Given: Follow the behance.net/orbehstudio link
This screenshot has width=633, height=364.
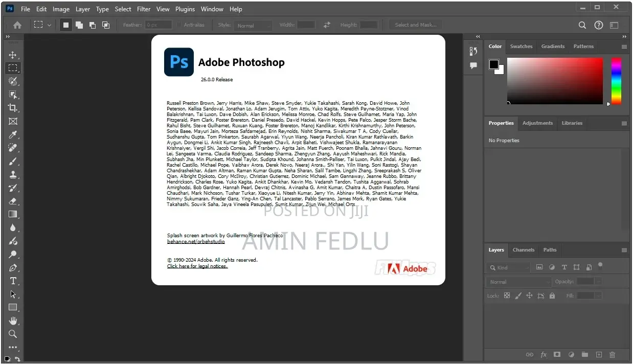Looking at the screenshot, I should tap(196, 241).
